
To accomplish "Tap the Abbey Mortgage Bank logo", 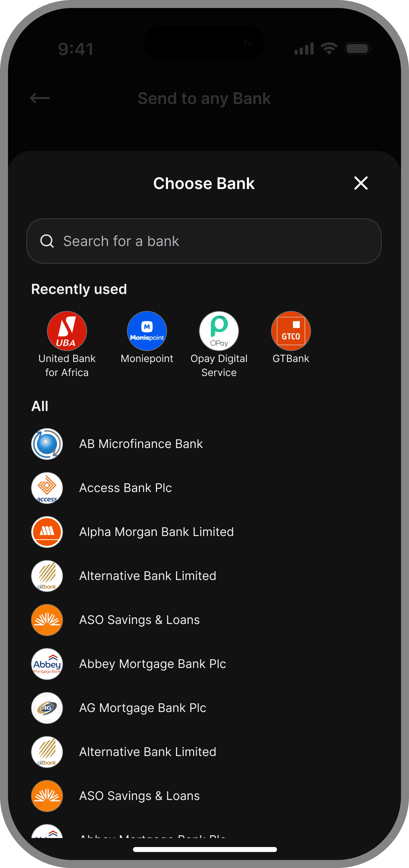I will tap(47, 664).
